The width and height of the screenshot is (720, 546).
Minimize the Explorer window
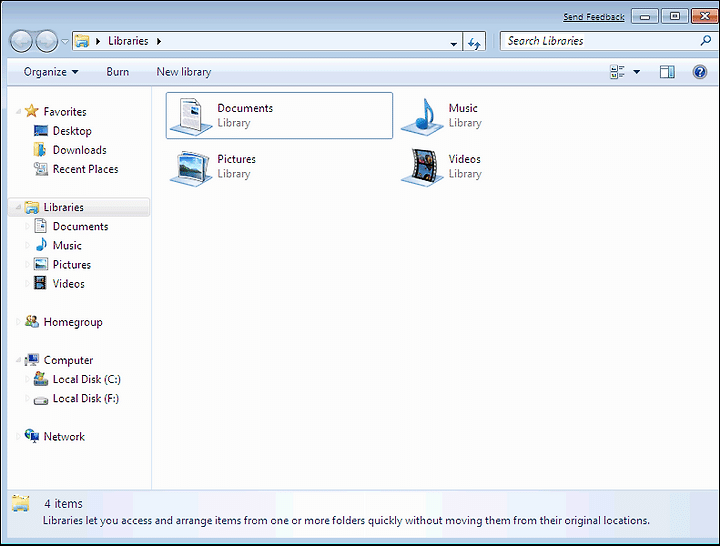645,17
